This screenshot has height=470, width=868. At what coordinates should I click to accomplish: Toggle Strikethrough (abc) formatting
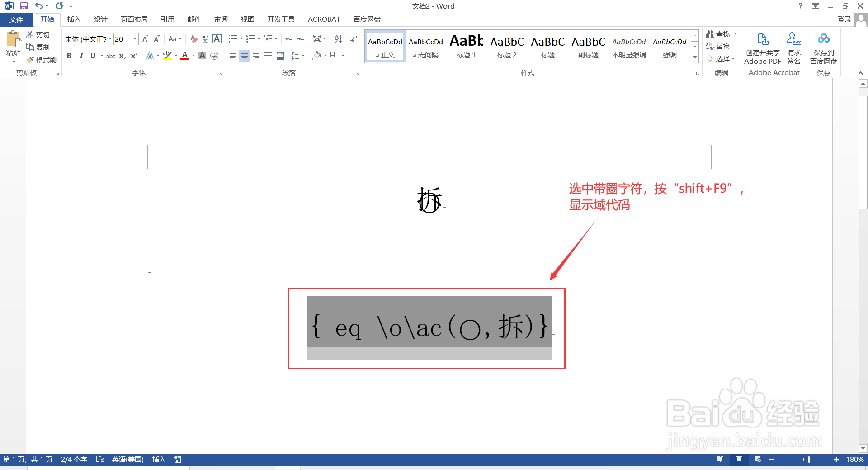[x=111, y=56]
